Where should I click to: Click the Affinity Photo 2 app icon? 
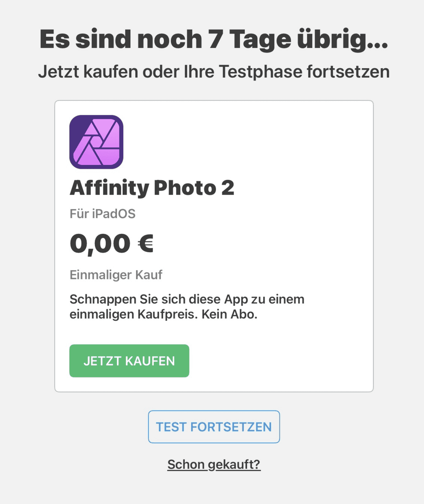(96, 142)
